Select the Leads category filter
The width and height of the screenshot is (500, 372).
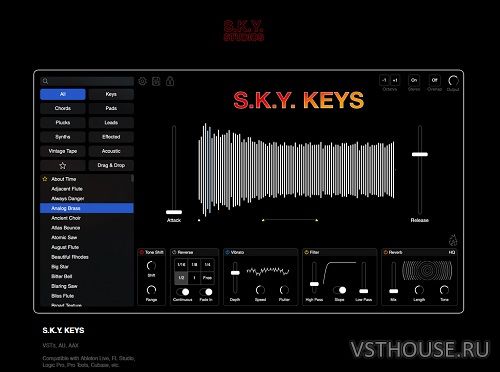111,123
